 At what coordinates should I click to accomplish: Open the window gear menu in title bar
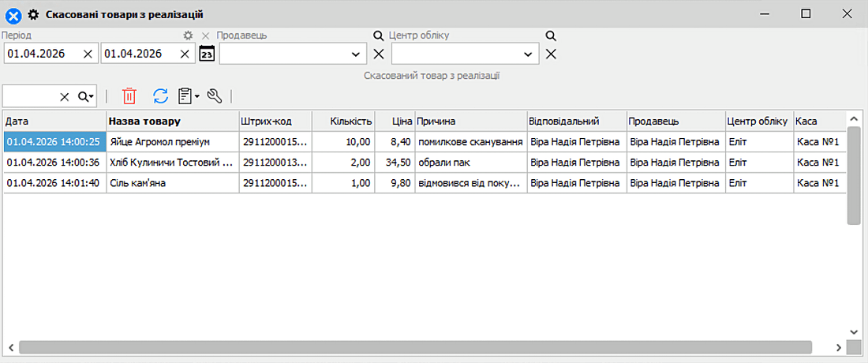(33, 14)
